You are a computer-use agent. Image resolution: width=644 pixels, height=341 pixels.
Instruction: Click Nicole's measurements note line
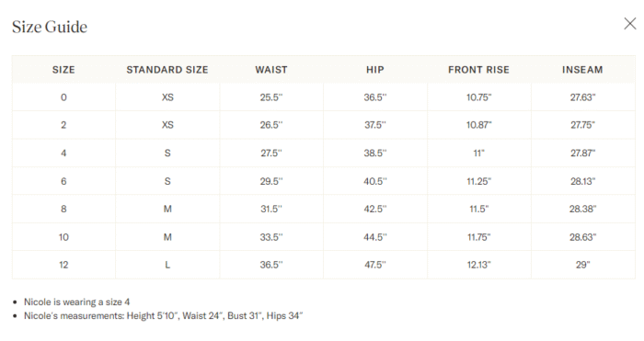pos(164,316)
